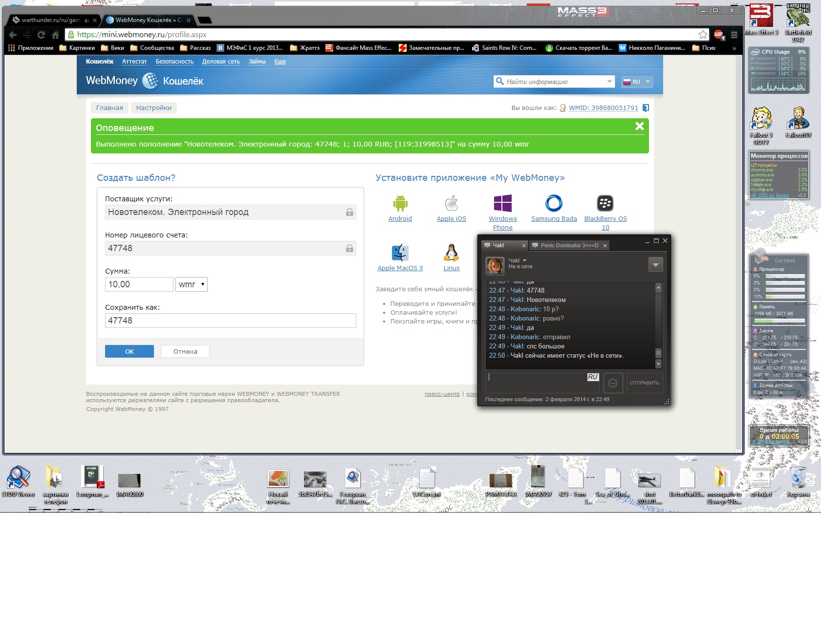Click the browser page vertical scrollbar
Image resolution: width=821 pixels, height=644 pixels.
(x=739, y=252)
